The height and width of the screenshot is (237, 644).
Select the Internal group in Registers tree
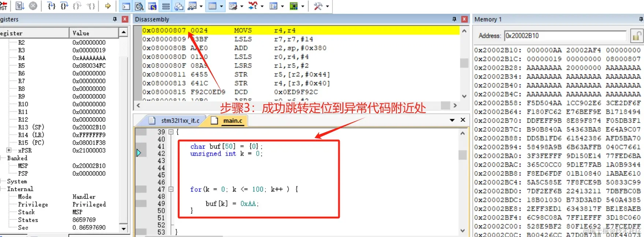20,189
